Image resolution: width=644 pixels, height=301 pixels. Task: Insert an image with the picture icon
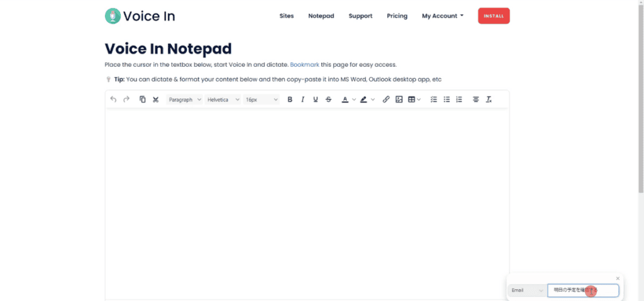[399, 99]
